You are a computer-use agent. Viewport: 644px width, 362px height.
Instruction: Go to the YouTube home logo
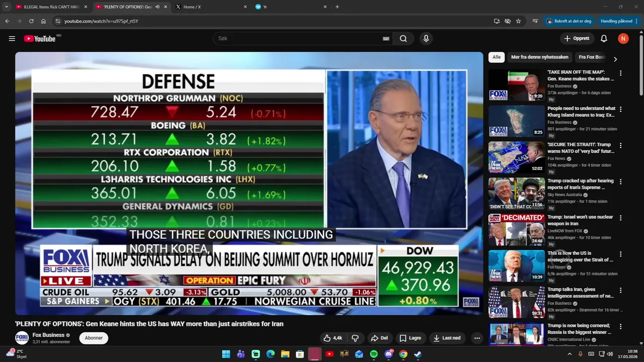click(x=39, y=39)
